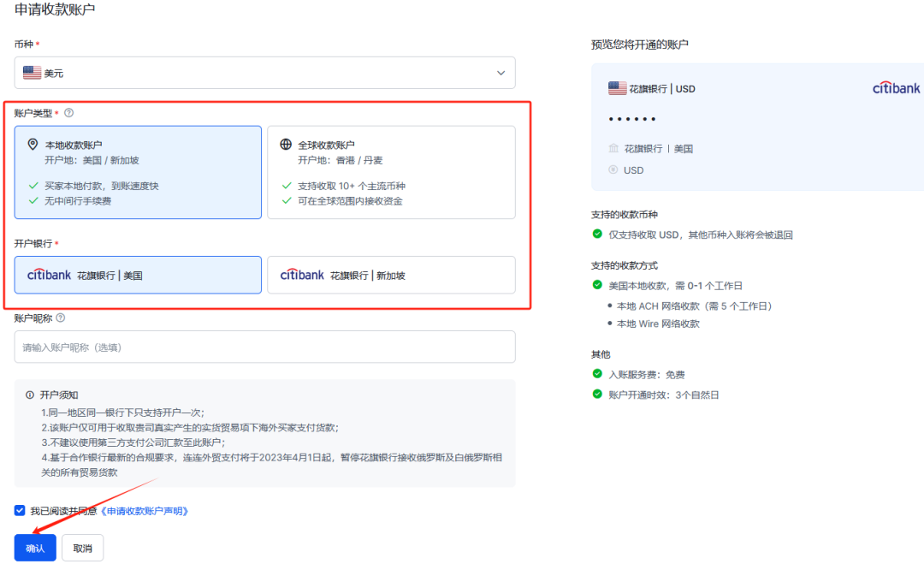Uncheck the 我已阅读并同意 agreement checkbox

pyautogui.click(x=20, y=511)
